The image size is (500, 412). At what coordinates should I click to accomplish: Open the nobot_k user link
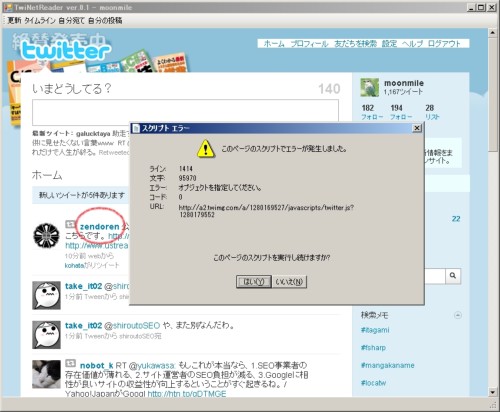pyautogui.click(x=97, y=365)
